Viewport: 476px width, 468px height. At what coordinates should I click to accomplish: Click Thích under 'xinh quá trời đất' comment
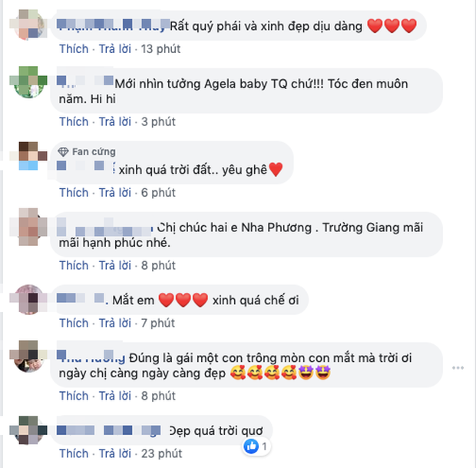point(74,192)
